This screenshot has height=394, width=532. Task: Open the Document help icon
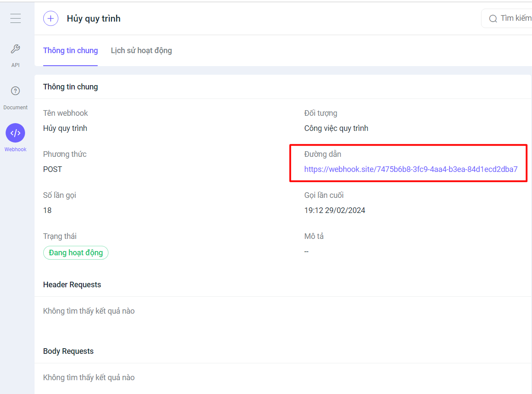tap(16, 91)
